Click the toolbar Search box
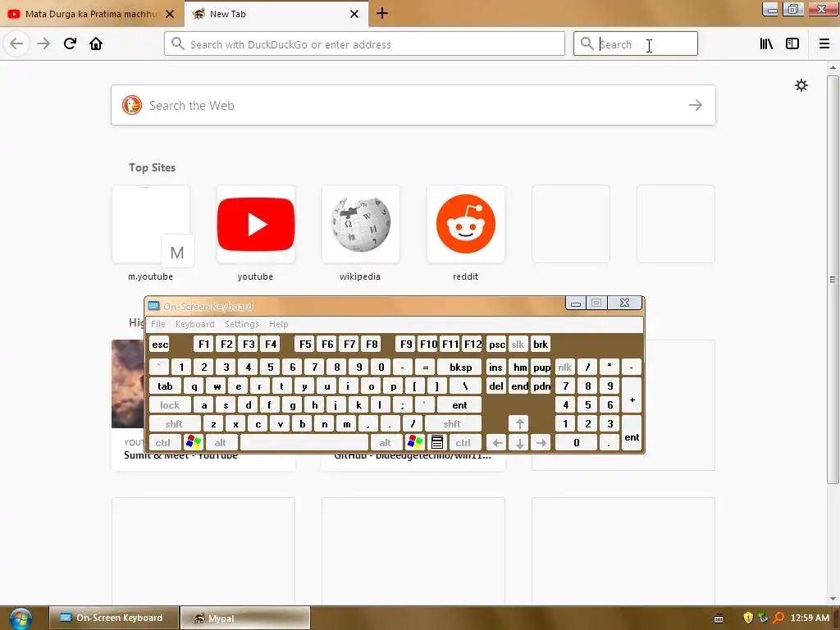The width and height of the screenshot is (840, 630). click(636, 44)
